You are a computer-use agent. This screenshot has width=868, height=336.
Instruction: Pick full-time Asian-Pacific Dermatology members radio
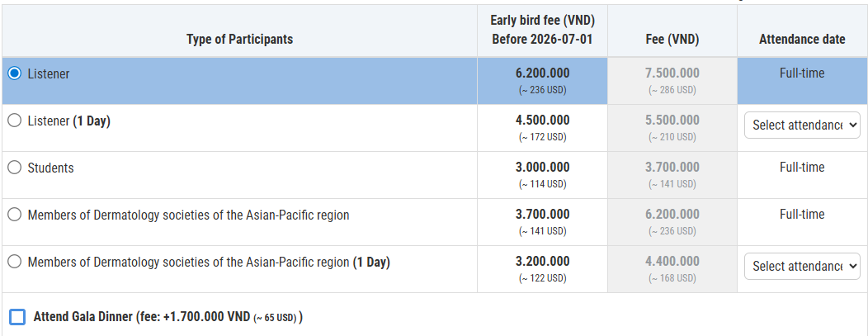click(14, 215)
